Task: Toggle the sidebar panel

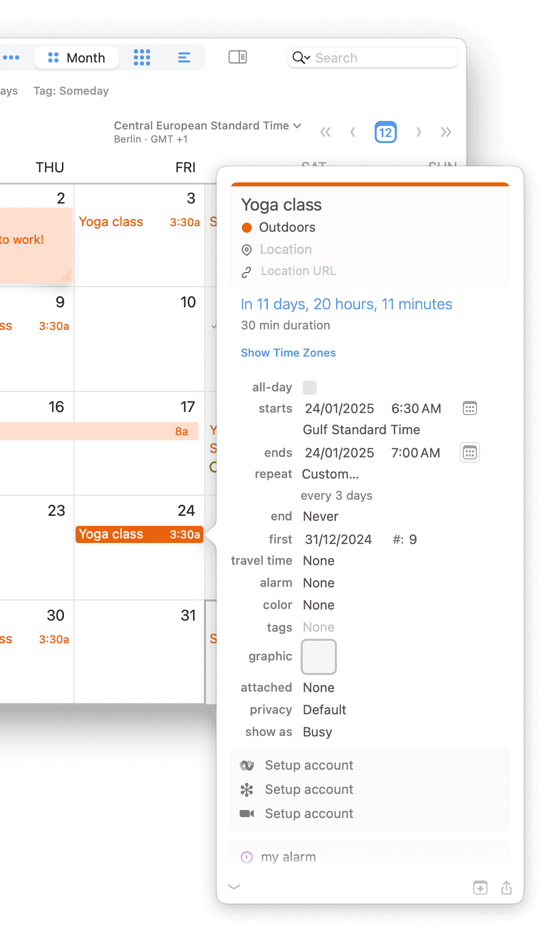Action: (238, 57)
